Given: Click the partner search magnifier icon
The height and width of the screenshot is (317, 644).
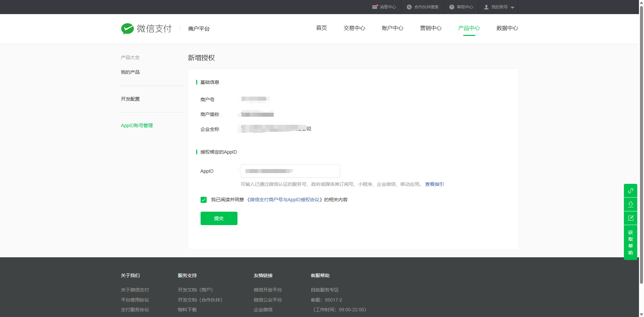Looking at the screenshot, I should (x=409, y=7).
